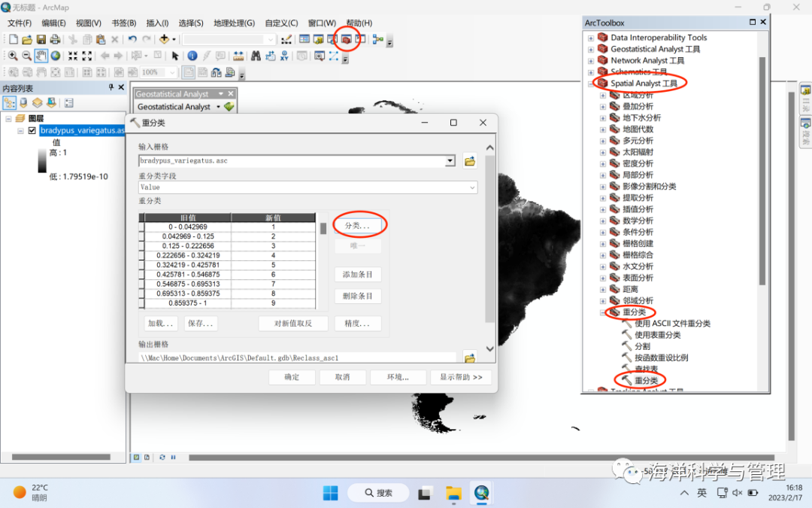The width and height of the screenshot is (812, 508).
Task: Open ModelBuilder window icon
Action: click(x=378, y=39)
